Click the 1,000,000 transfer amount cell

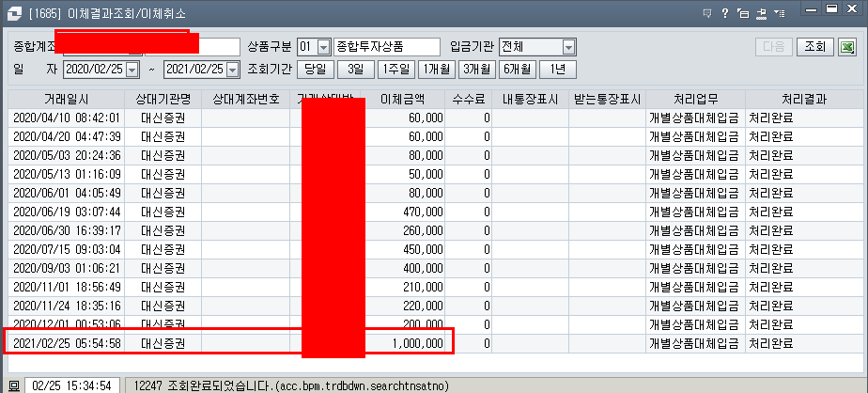click(x=403, y=344)
